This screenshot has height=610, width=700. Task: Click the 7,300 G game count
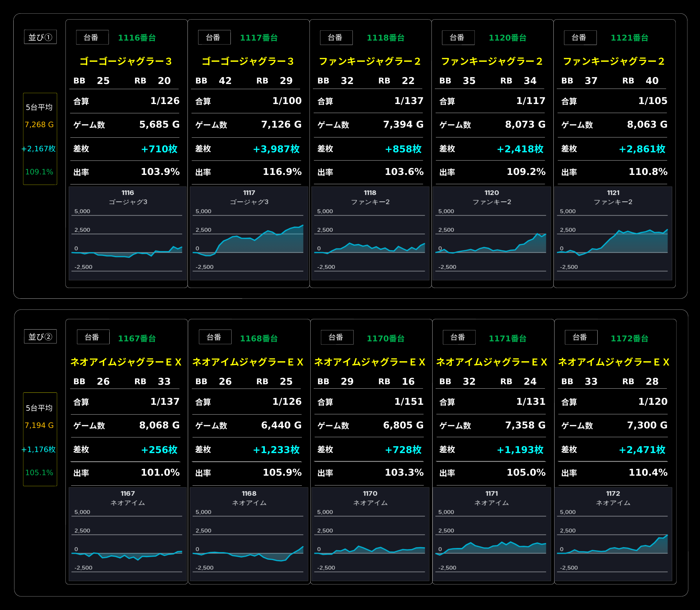pos(647,425)
